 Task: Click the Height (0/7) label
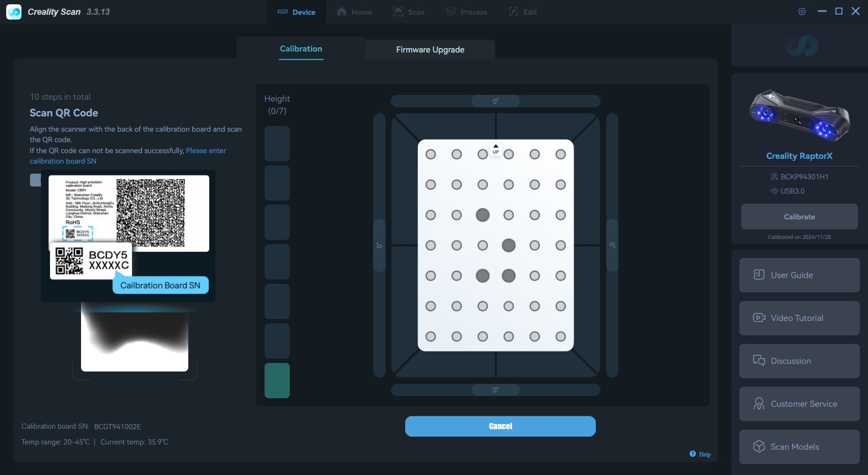[277, 104]
